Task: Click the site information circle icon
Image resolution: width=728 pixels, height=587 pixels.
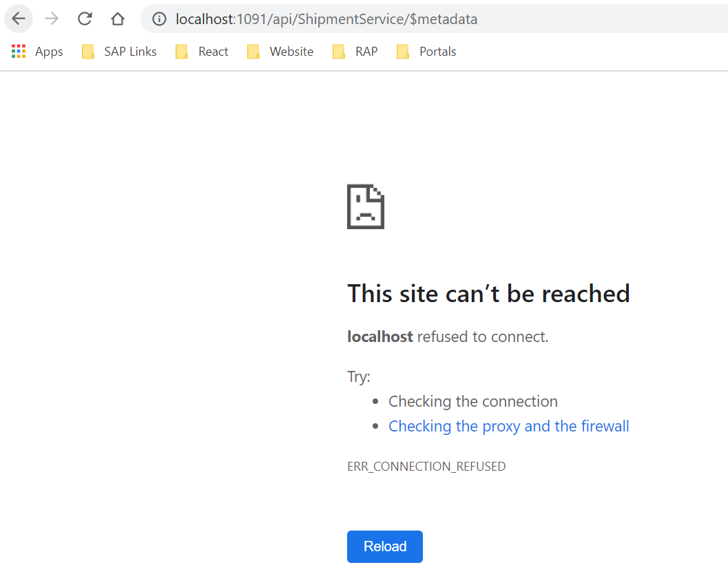Action: coord(159,19)
